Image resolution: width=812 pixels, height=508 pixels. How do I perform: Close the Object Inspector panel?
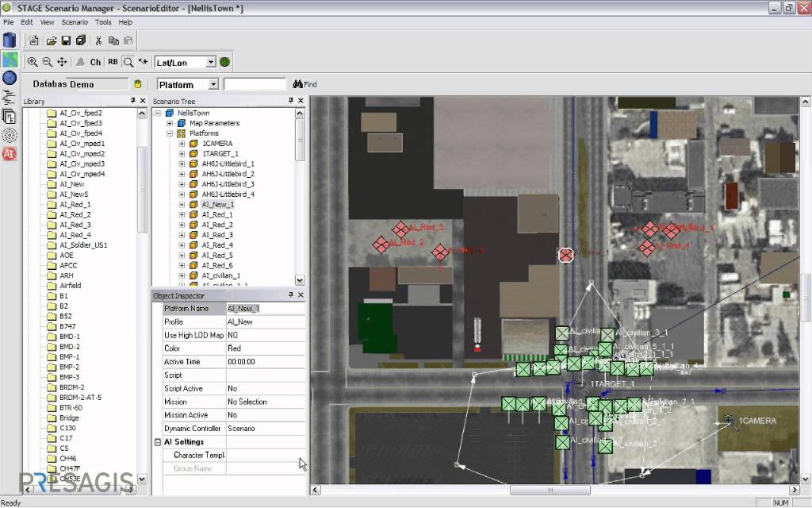(x=301, y=295)
